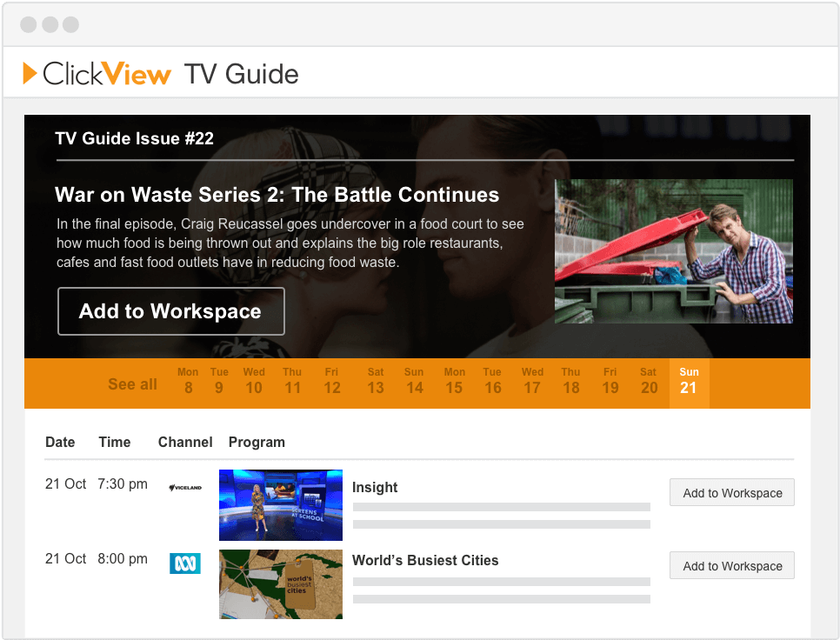Click the first browser window control dot

[x=29, y=24]
